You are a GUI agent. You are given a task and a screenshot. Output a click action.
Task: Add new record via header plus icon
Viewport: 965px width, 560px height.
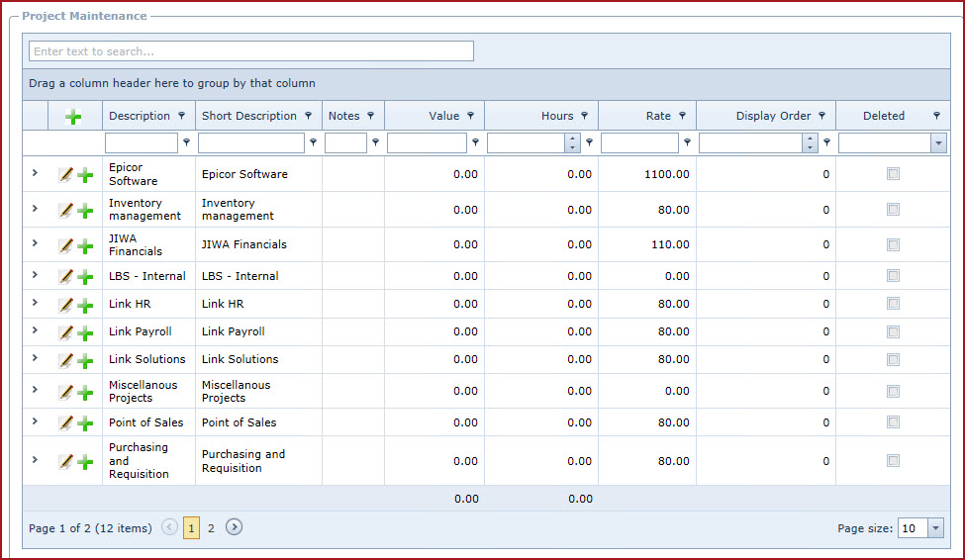pyautogui.click(x=73, y=117)
